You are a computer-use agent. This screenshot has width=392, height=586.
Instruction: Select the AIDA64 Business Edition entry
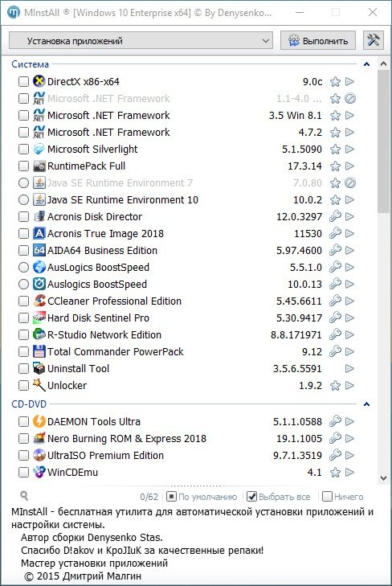tap(102, 250)
